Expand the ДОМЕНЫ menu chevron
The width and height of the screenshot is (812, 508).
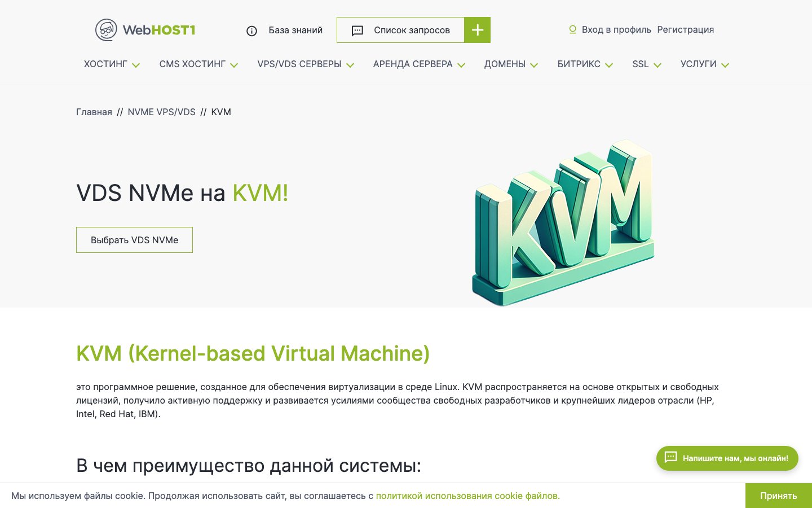[x=534, y=65]
